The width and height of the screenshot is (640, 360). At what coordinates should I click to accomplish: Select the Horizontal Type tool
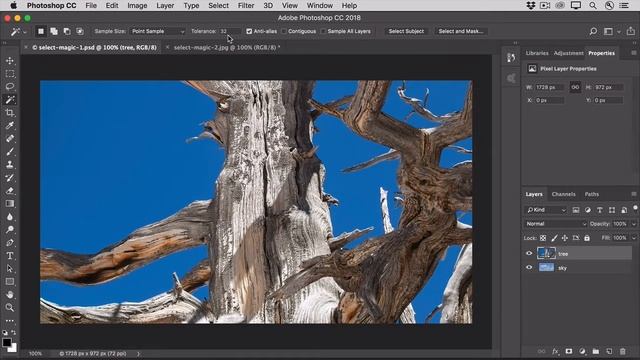[x=10, y=256]
